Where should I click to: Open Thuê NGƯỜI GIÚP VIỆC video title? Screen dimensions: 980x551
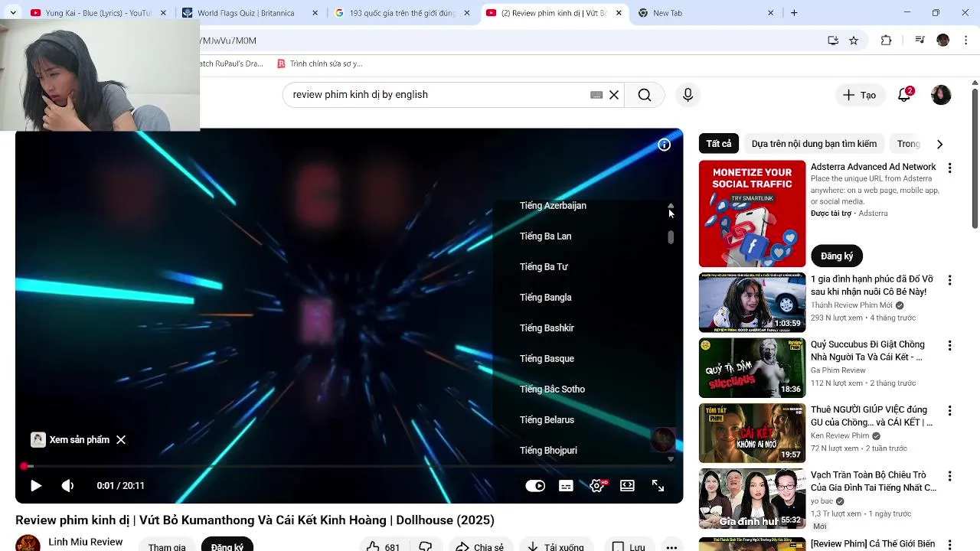(871, 416)
